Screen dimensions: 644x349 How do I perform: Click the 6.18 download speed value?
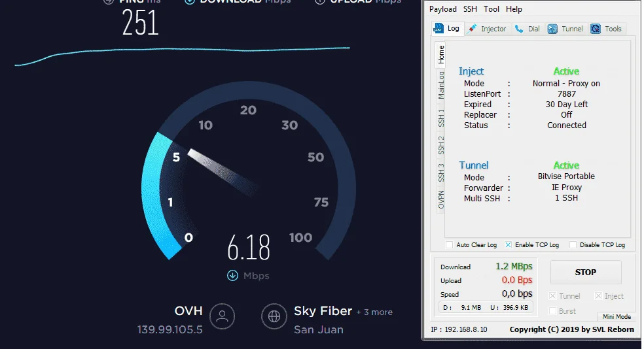click(249, 247)
